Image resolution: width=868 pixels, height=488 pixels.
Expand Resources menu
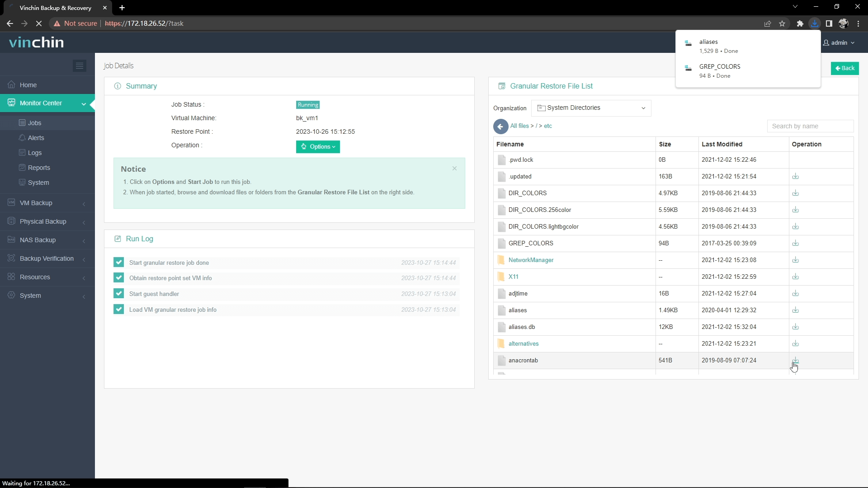click(47, 277)
